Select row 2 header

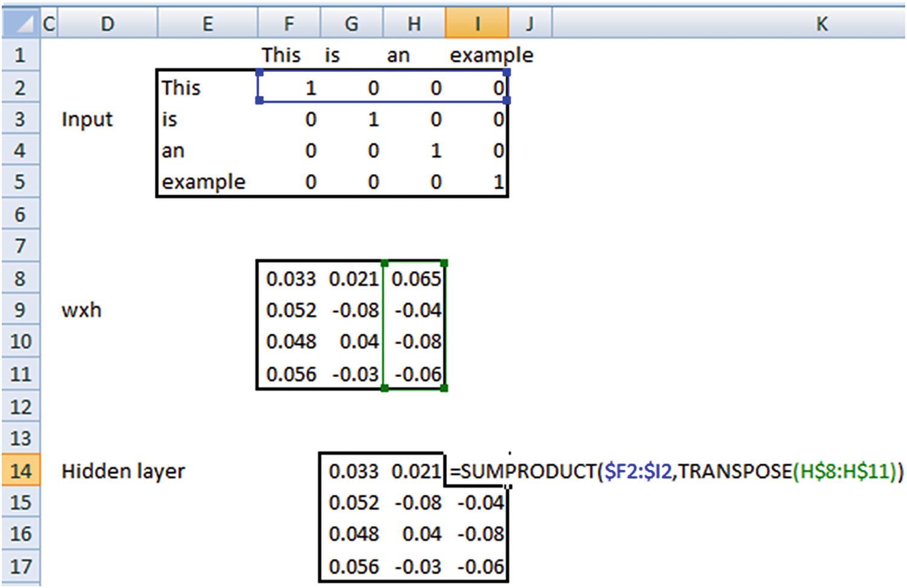21,88
